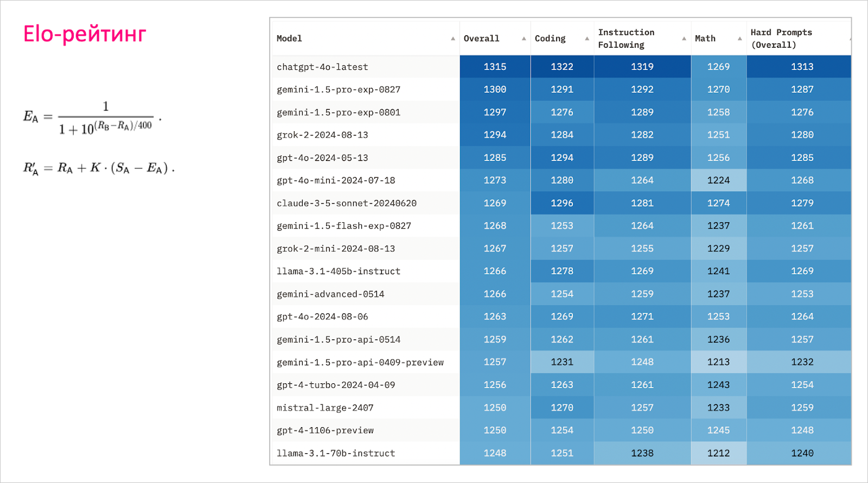Viewport: 868px width, 483px height.
Task: Sort by Instruction Following column arrow
Action: point(684,38)
